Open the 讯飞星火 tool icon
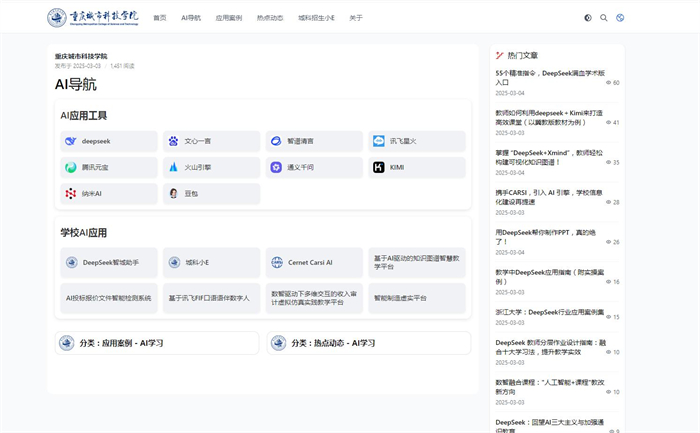Image resolution: width=700 pixels, height=433 pixels. 379,141
